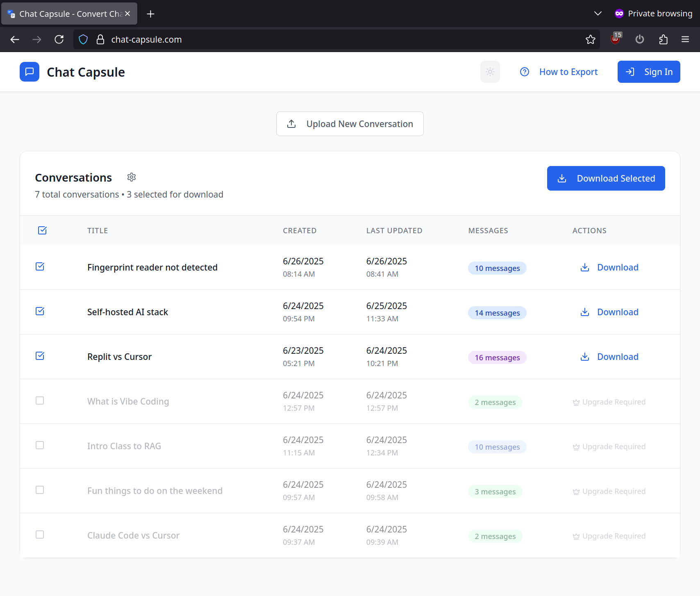Click crown icon in Intro Class to RAG row

(x=576, y=447)
